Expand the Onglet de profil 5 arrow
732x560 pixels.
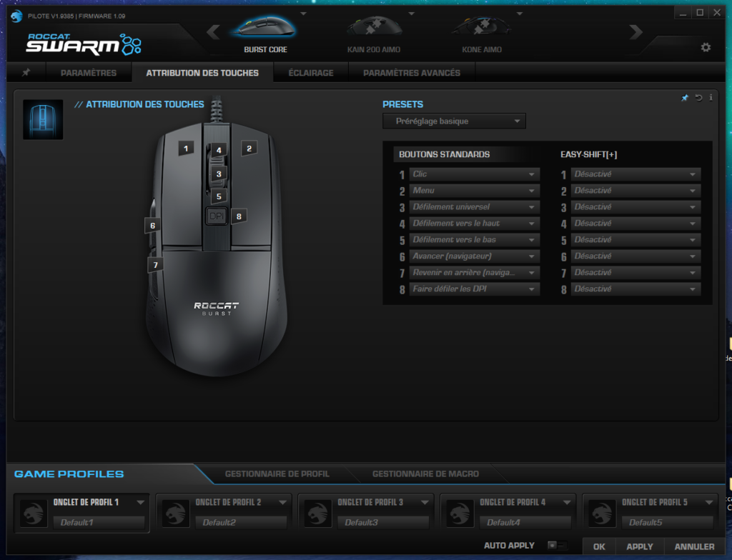point(708,503)
